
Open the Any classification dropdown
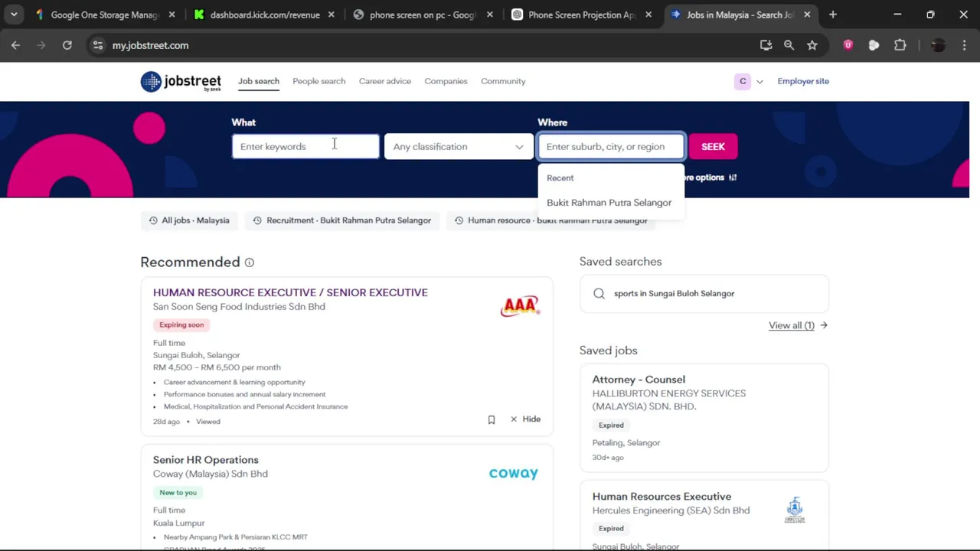tap(459, 147)
